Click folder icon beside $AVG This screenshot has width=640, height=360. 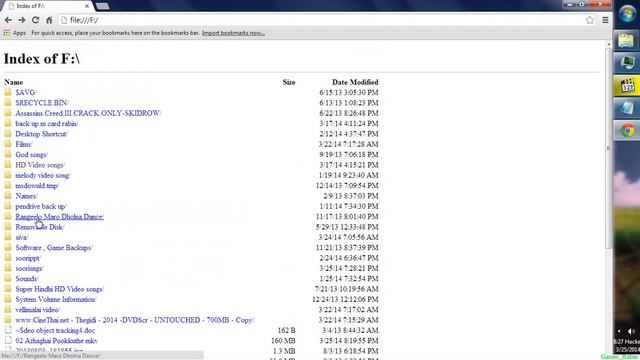[x=8, y=92]
